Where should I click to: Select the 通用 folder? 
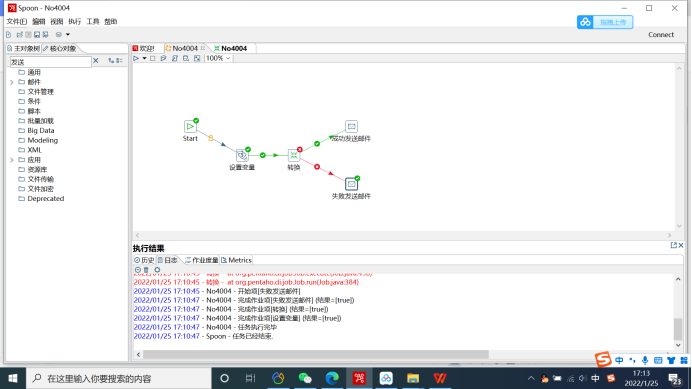[x=30, y=72]
